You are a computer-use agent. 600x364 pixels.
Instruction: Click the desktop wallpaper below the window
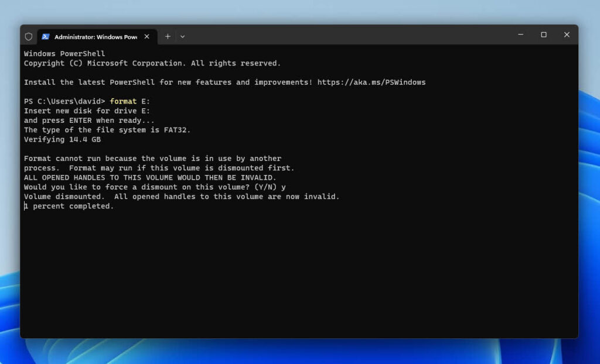[x=293, y=351]
